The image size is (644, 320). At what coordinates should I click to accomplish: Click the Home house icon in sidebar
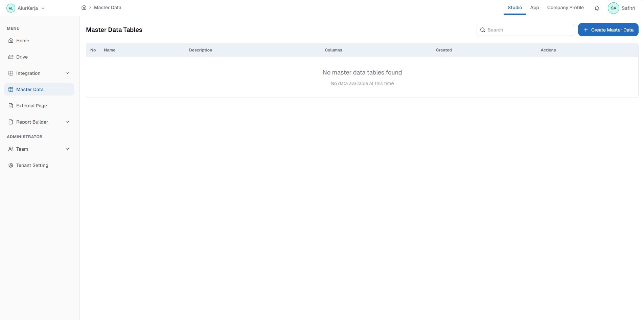(11, 41)
